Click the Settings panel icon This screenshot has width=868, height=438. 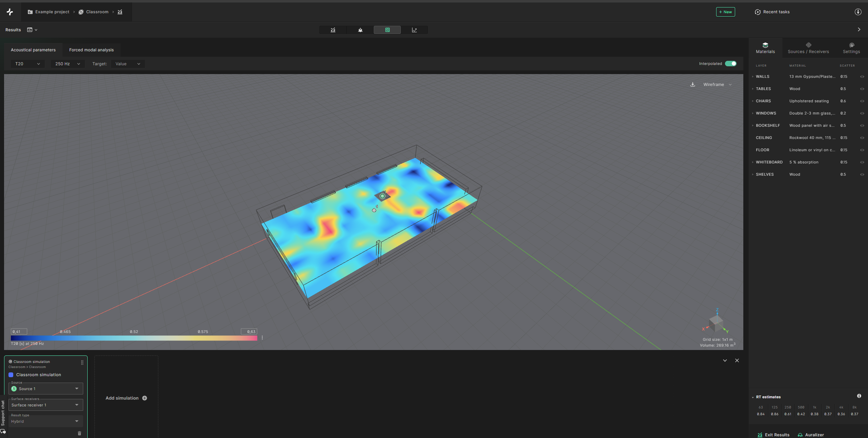[851, 48]
